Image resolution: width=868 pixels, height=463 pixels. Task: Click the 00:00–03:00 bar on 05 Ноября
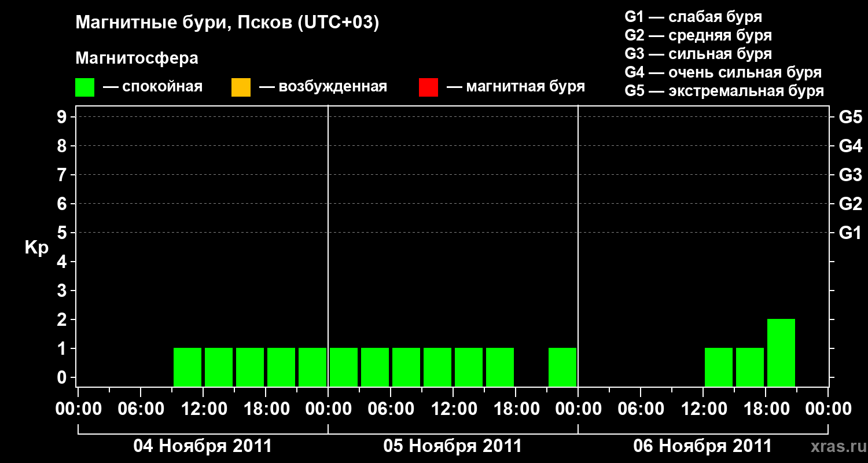[344, 367]
